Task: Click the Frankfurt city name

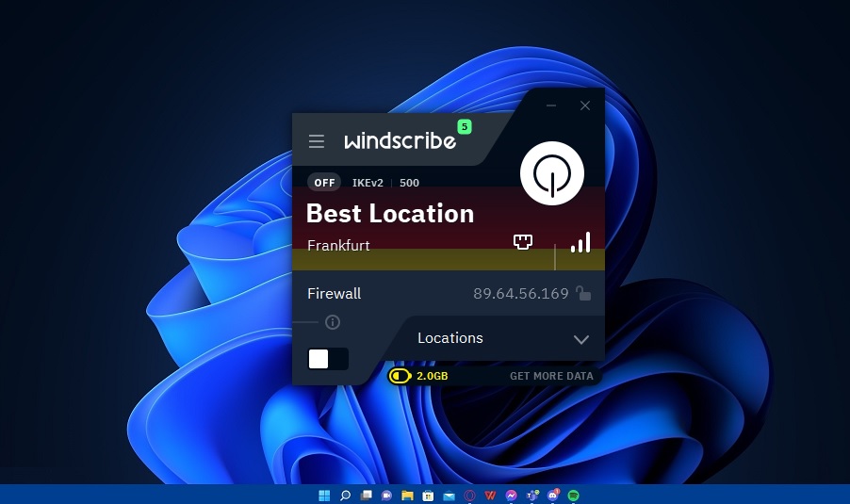Action: (x=338, y=246)
